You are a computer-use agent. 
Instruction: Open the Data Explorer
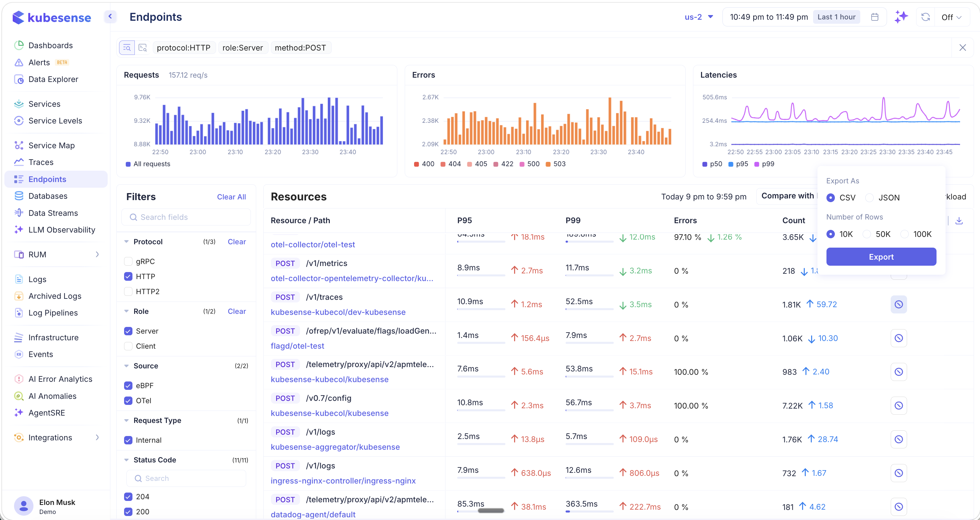(x=54, y=79)
